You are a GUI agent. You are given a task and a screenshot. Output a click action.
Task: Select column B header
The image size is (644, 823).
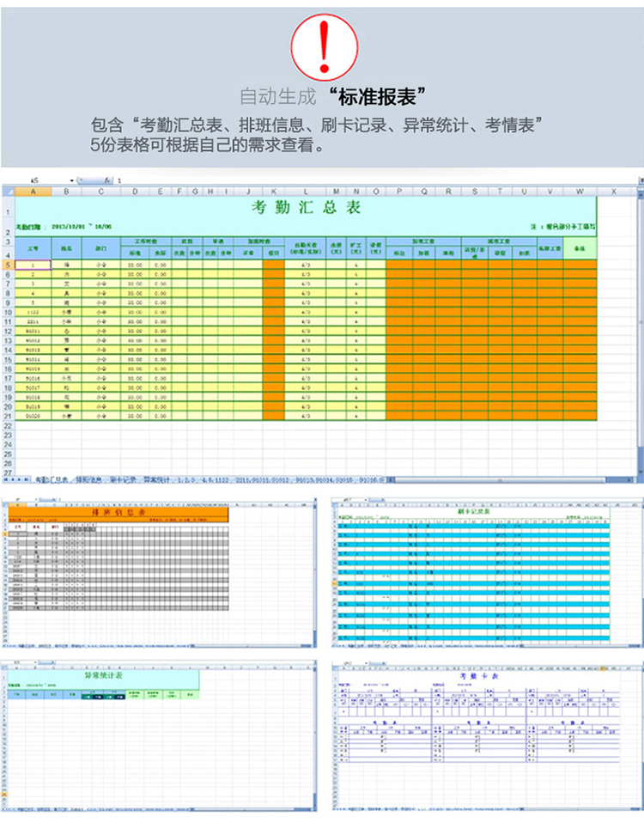coord(67,192)
